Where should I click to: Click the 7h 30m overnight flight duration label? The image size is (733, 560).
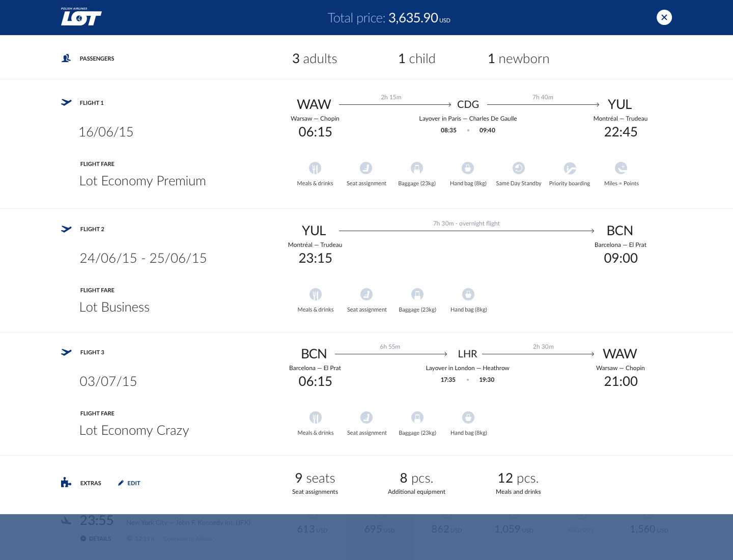click(x=466, y=223)
